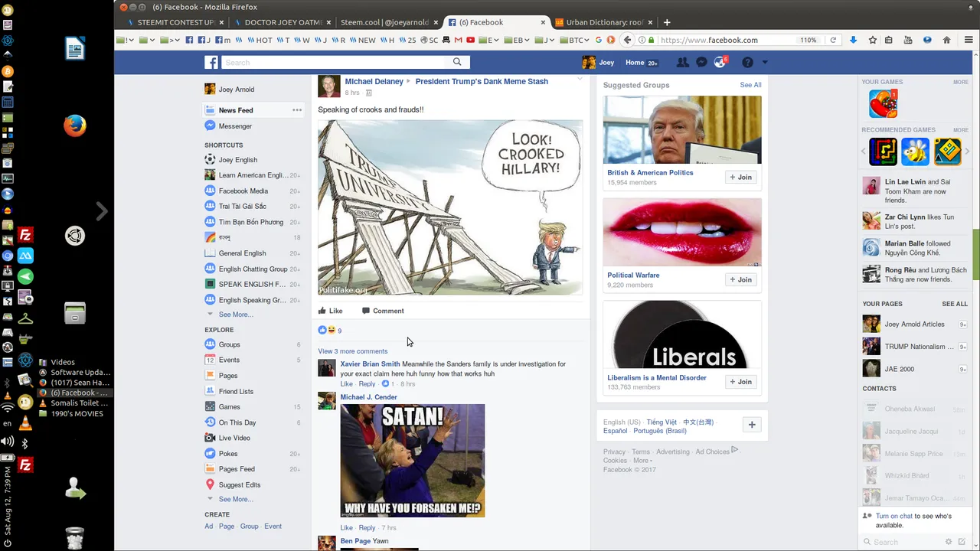Open President Trump's Dank Meme Stash group link

point(482,81)
